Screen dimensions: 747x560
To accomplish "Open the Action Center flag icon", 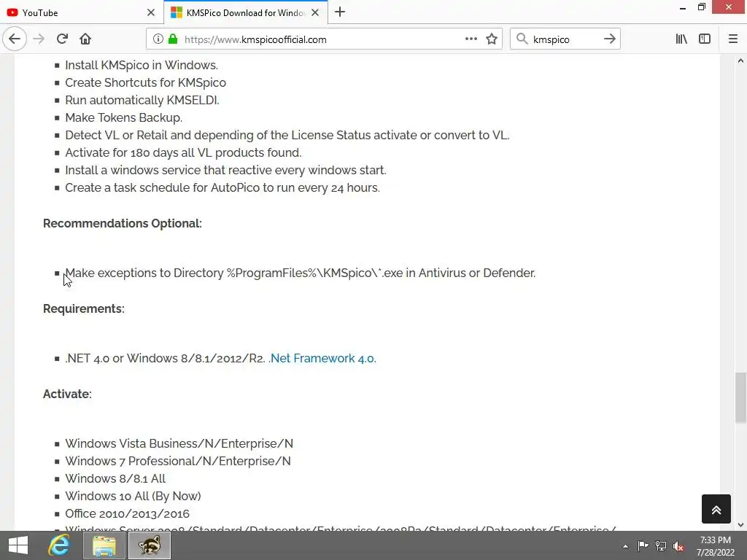I will [643, 546].
